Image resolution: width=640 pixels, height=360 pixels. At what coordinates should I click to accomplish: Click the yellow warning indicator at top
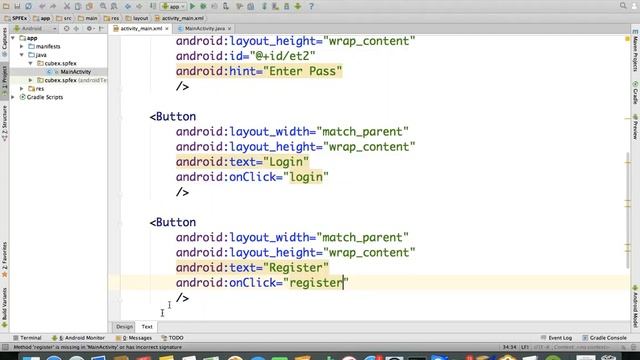[628, 39]
